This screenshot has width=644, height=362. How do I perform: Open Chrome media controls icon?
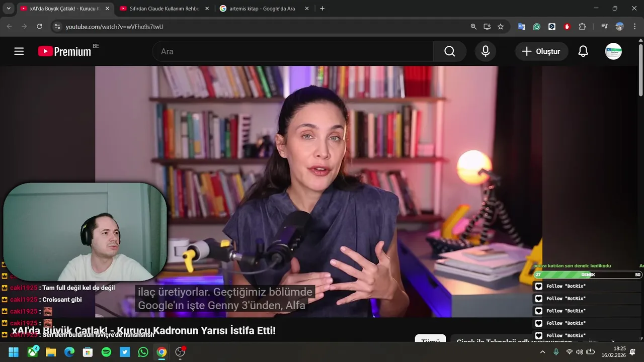(604, 27)
